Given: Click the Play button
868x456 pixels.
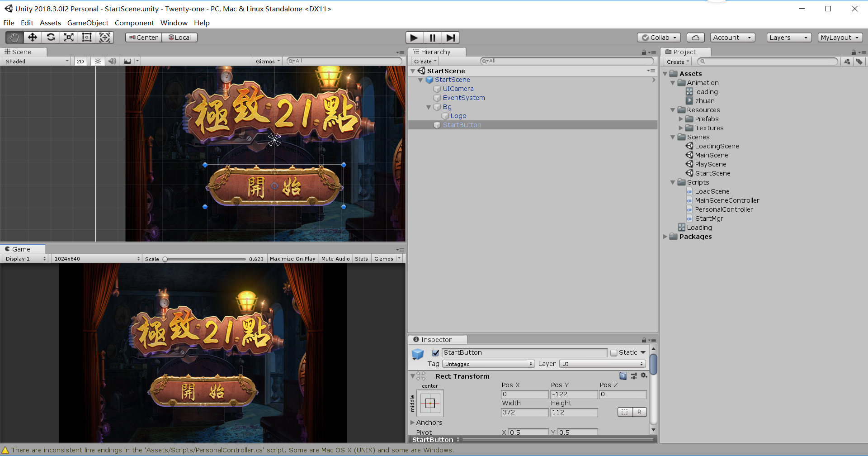Looking at the screenshot, I should [414, 38].
